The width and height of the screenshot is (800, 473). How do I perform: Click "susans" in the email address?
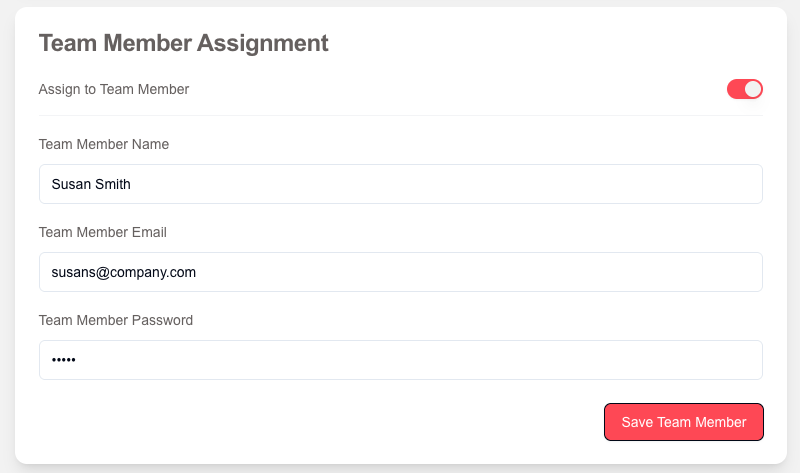pos(73,272)
